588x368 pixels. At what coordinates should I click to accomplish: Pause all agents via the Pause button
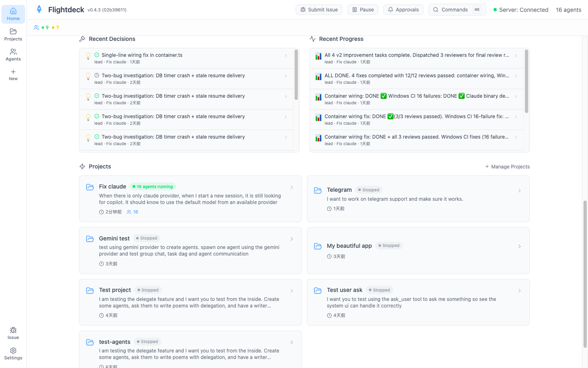363,9
